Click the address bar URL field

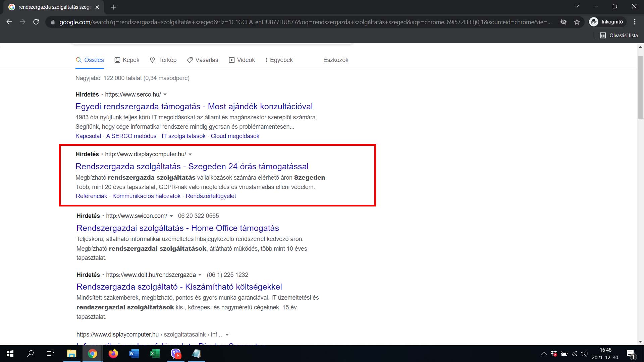pyautogui.click(x=305, y=22)
